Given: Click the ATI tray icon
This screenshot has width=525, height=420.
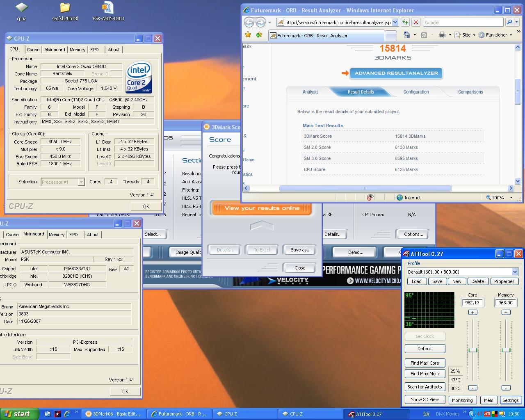Looking at the screenshot, I should (488, 414).
